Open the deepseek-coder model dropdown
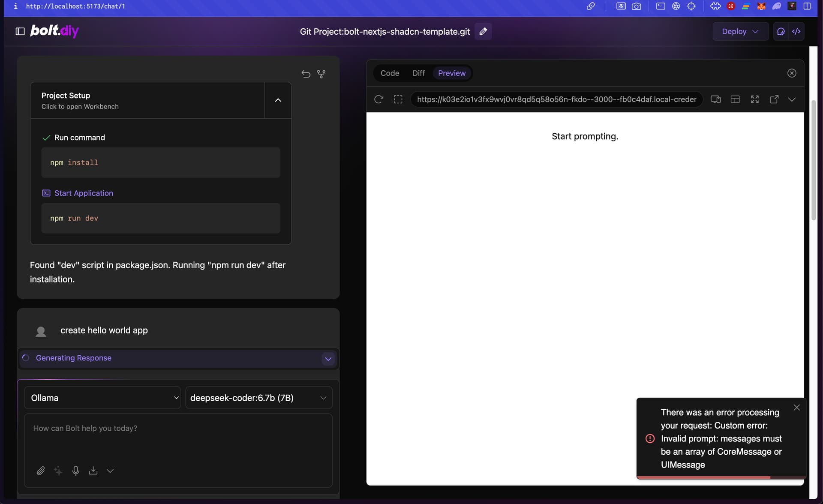This screenshot has height=504, width=823. (258, 398)
